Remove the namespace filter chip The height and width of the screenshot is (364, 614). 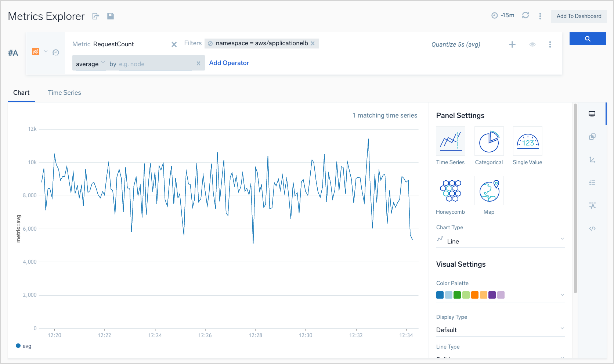(x=313, y=43)
